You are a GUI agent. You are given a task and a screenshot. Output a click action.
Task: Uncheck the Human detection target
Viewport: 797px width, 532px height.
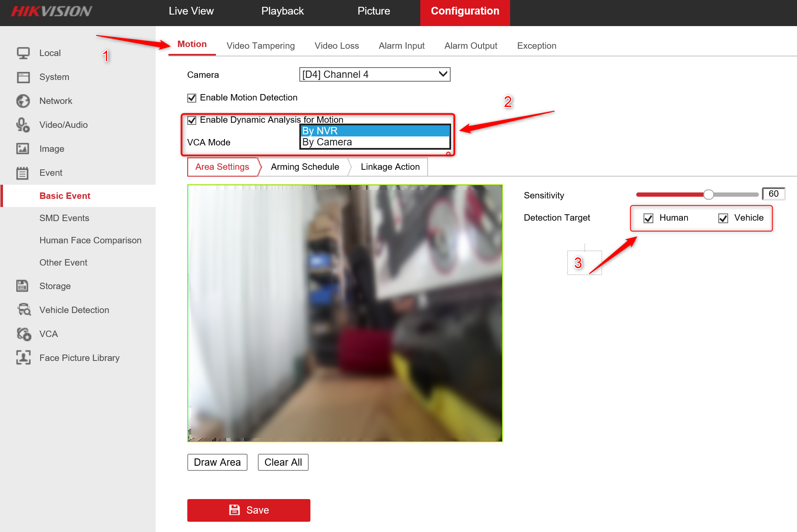point(648,218)
